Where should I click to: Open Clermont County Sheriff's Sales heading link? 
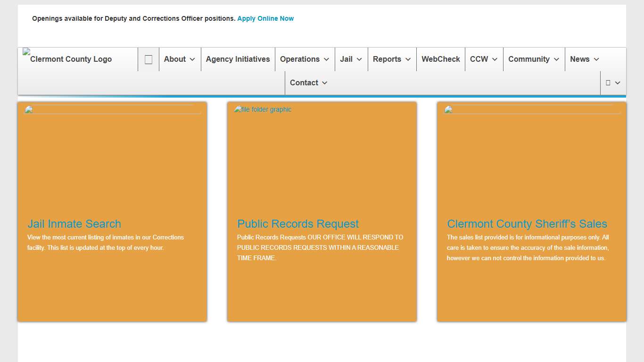pyautogui.click(x=527, y=224)
